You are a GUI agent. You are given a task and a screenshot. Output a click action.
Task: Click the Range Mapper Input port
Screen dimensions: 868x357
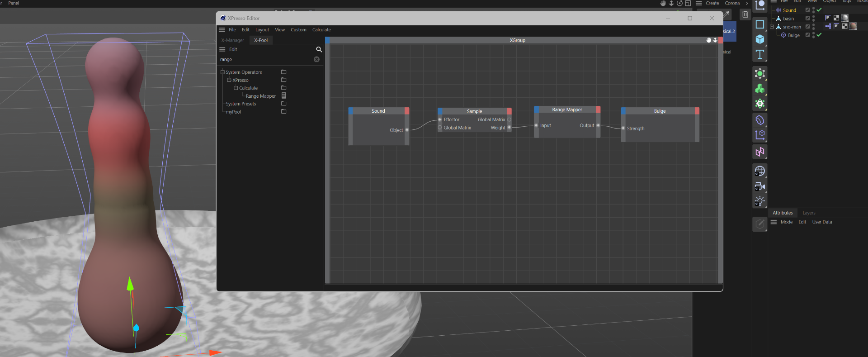(x=537, y=125)
